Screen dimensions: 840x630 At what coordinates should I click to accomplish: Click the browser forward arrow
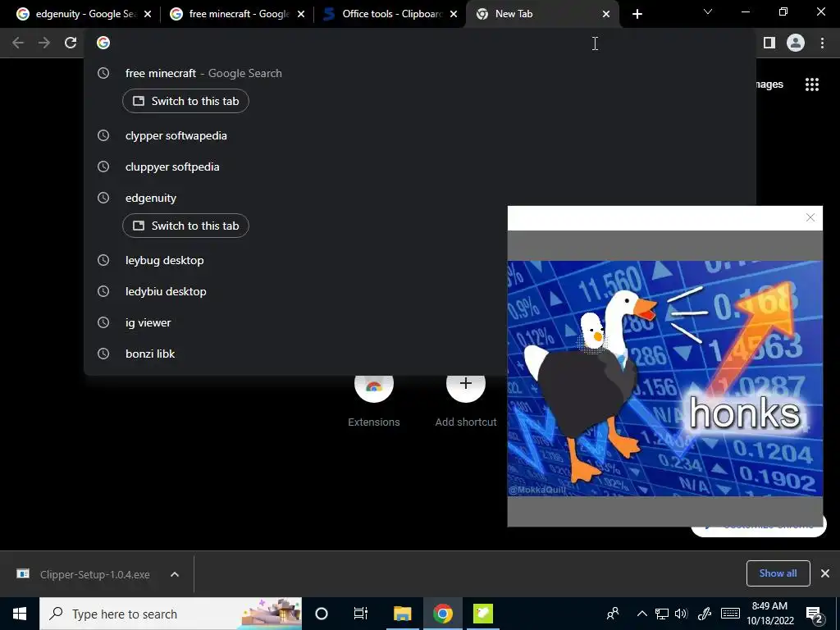(x=44, y=43)
